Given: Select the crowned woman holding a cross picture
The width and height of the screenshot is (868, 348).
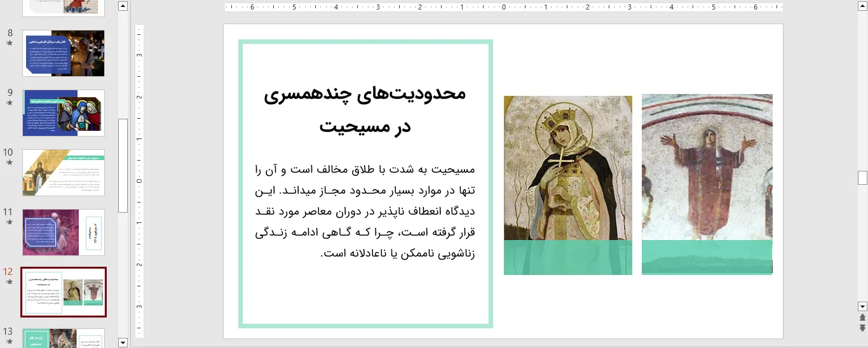Looking at the screenshot, I should tap(568, 168).
